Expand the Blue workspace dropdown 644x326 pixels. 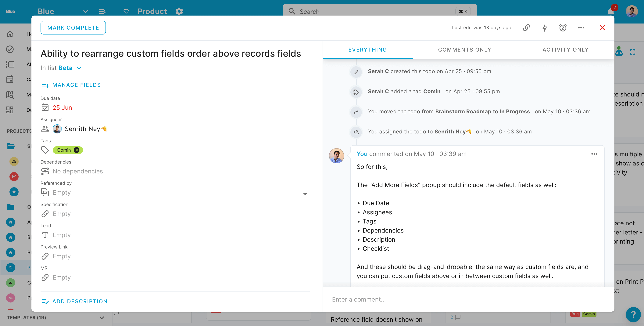(x=85, y=12)
